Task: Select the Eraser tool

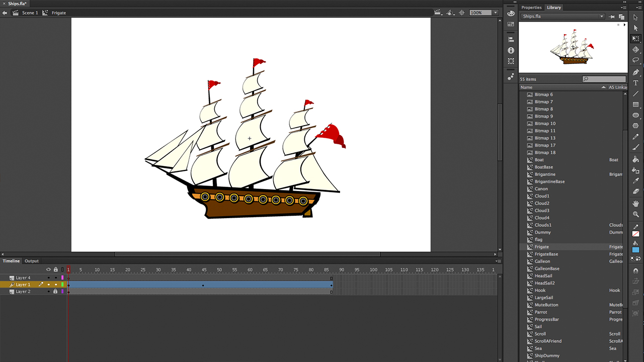Action: pos(636,192)
